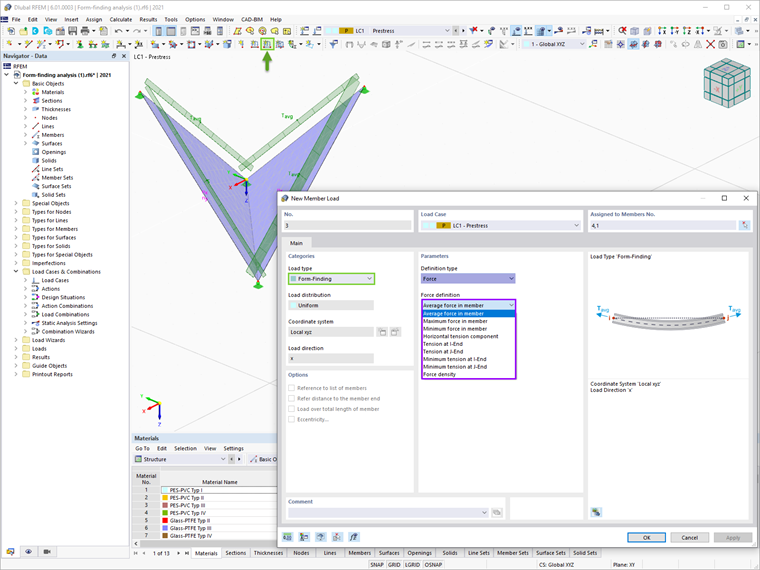This screenshot has height=570, width=760.
Task: Click the icon below the form-finding load preview
Action: click(x=596, y=512)
